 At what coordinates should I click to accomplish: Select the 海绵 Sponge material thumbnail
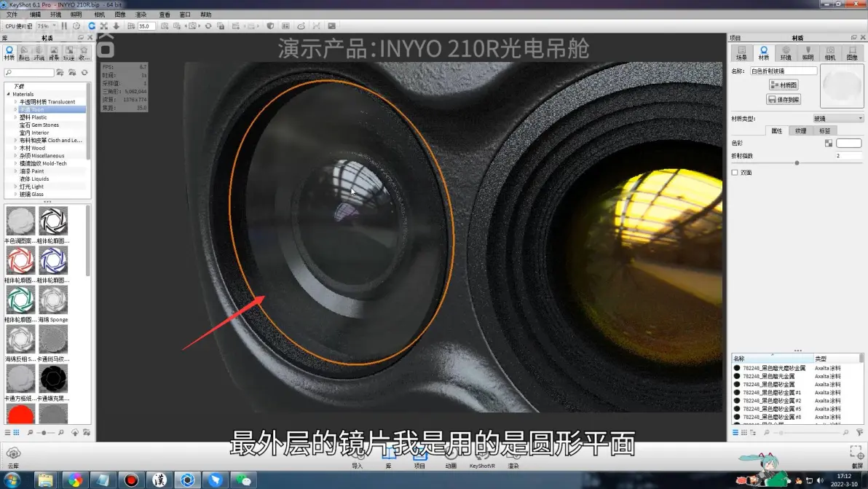pos(53,303)
